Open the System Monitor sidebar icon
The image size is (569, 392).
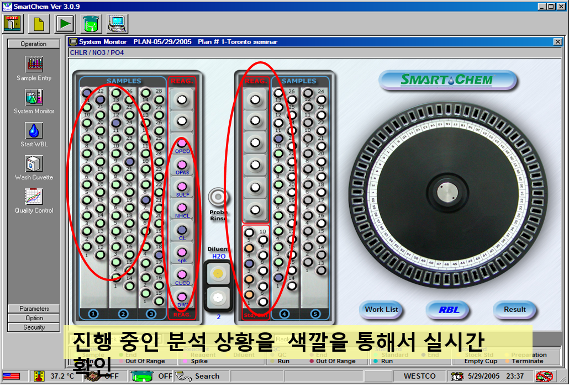pos(34,98)
